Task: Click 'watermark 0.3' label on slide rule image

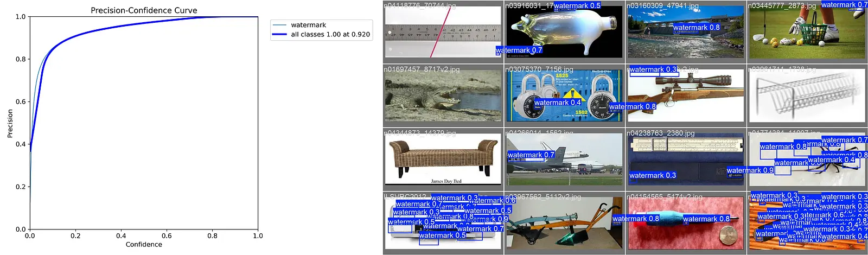Action: point(652,175)
